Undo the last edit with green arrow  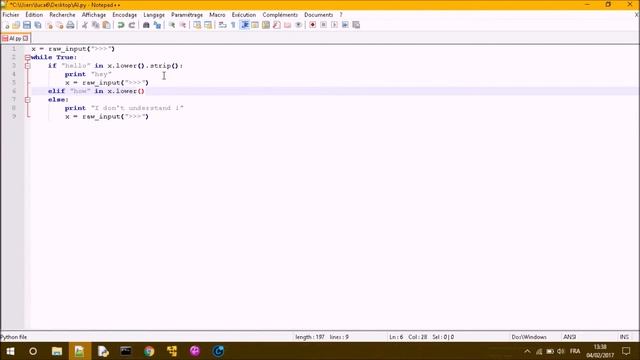(x=121, y=25)
